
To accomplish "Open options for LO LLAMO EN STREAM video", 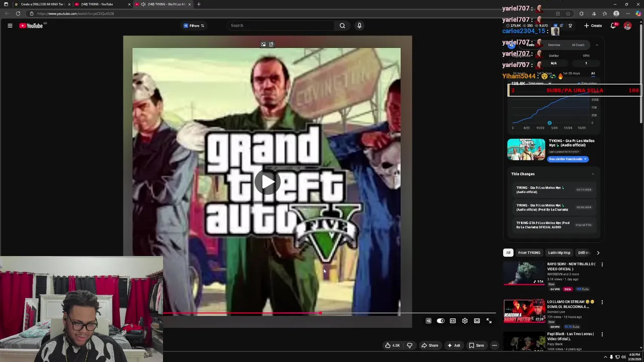I will 602,302.
